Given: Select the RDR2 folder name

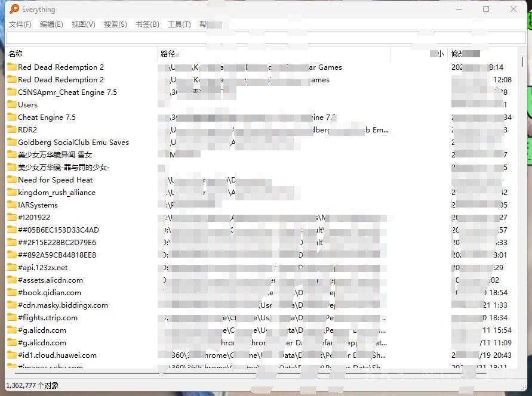Looking at the screenshot, I should tap(27, 130).
